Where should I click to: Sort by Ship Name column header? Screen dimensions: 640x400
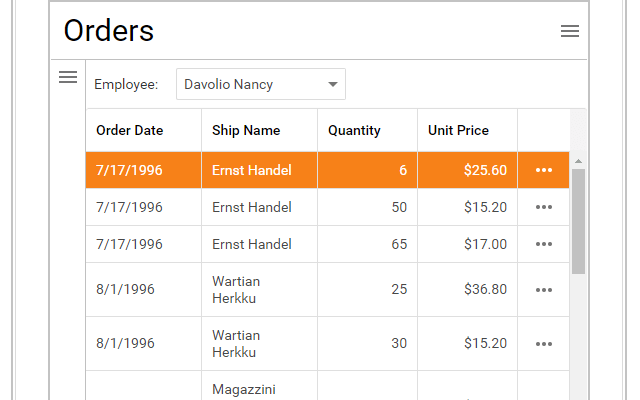(x=246, y=130)
